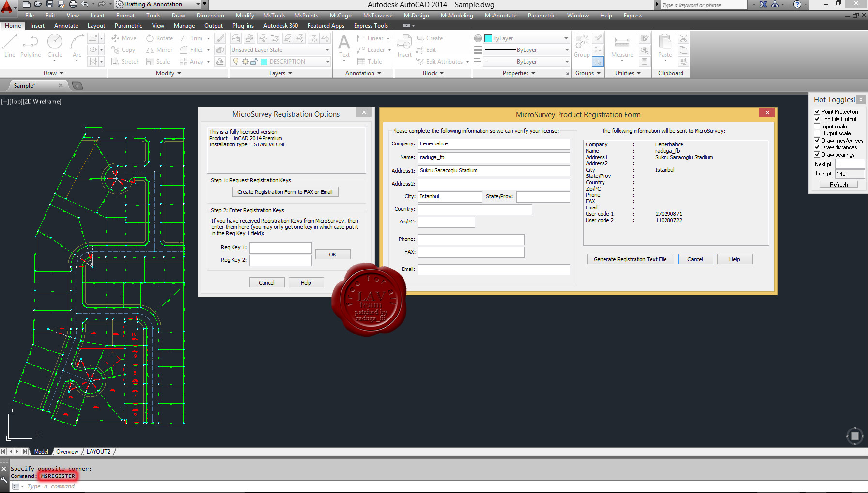
Task: Click the Insert block tool
Action: coord(404,46)
